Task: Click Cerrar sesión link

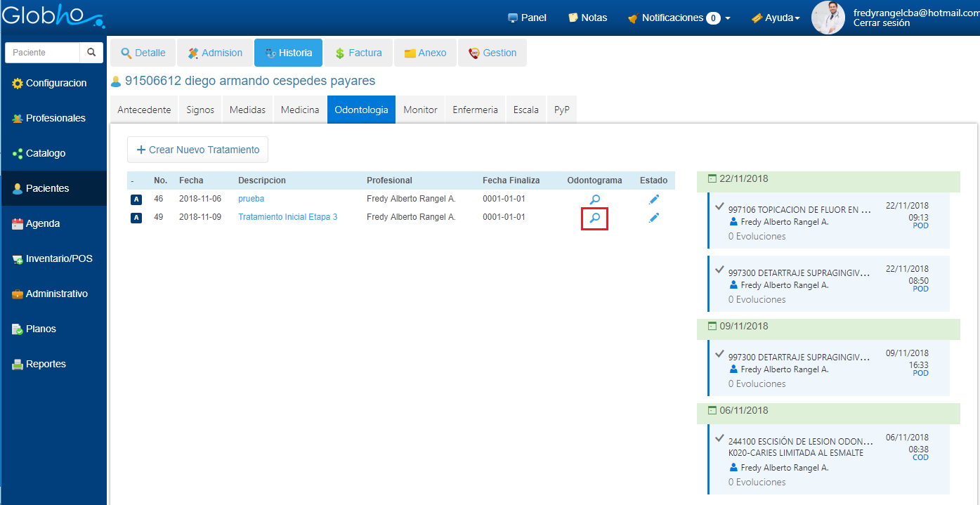Action: pos(881,23)
